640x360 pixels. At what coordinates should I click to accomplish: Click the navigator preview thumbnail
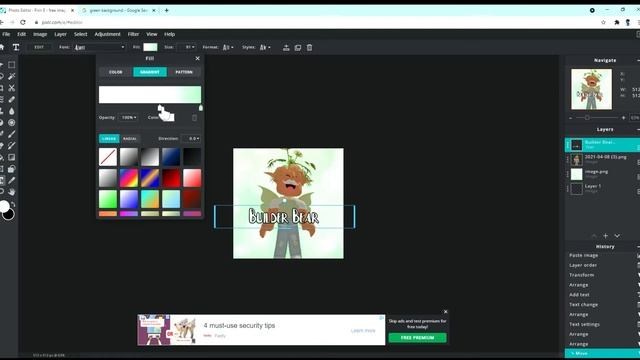coord(591,89)
